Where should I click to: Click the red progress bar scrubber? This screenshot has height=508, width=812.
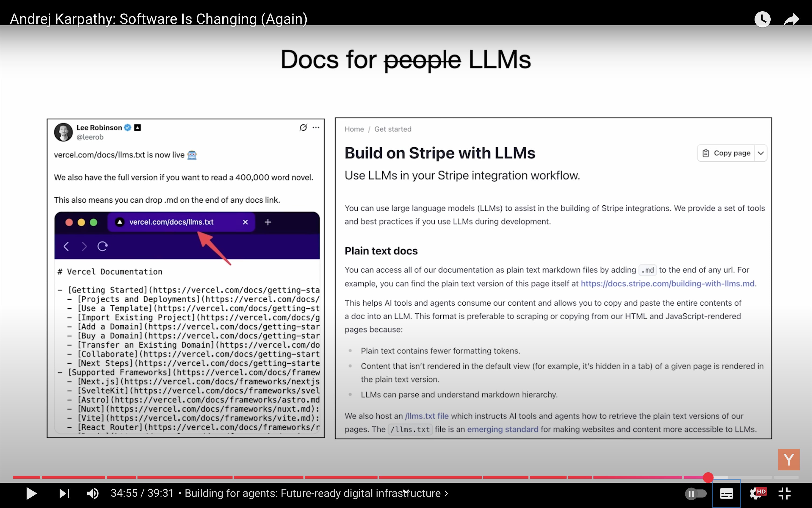[708, 477]
